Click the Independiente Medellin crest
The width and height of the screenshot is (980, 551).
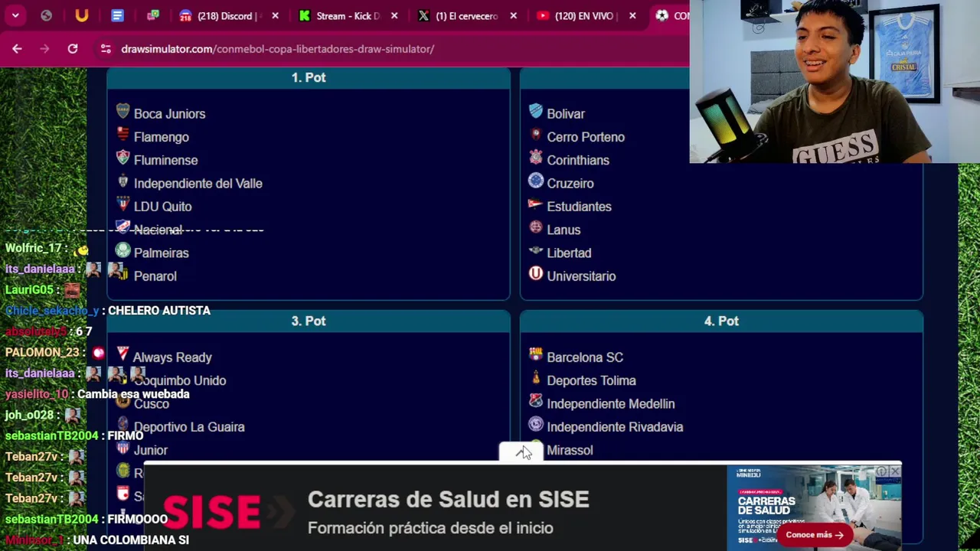coord(536,401)
